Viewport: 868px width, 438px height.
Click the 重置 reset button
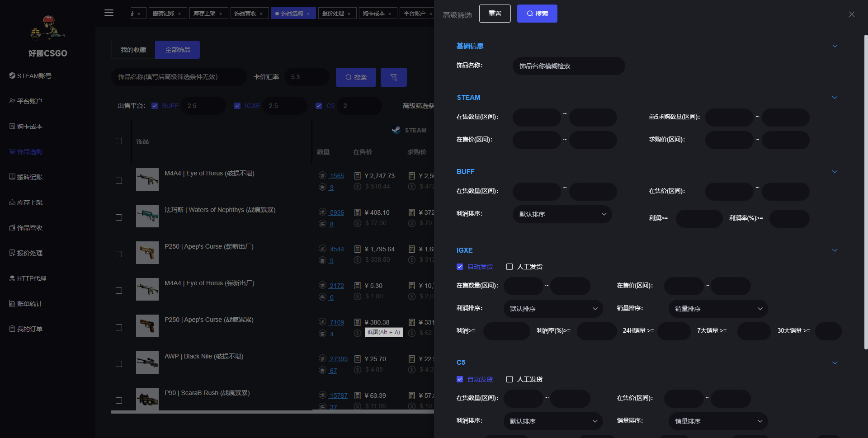[x=495, y=14]
